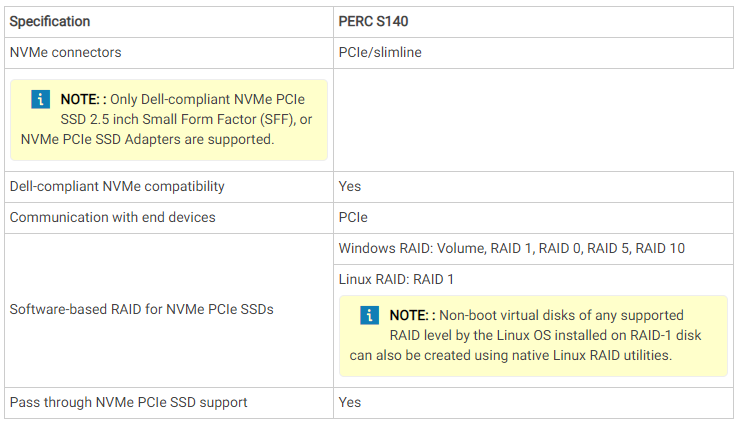The height and width of the screenshot is (424, 740).
Task: Click the info icon in the Non-boot virtual disks note
Action: point(370,315)
